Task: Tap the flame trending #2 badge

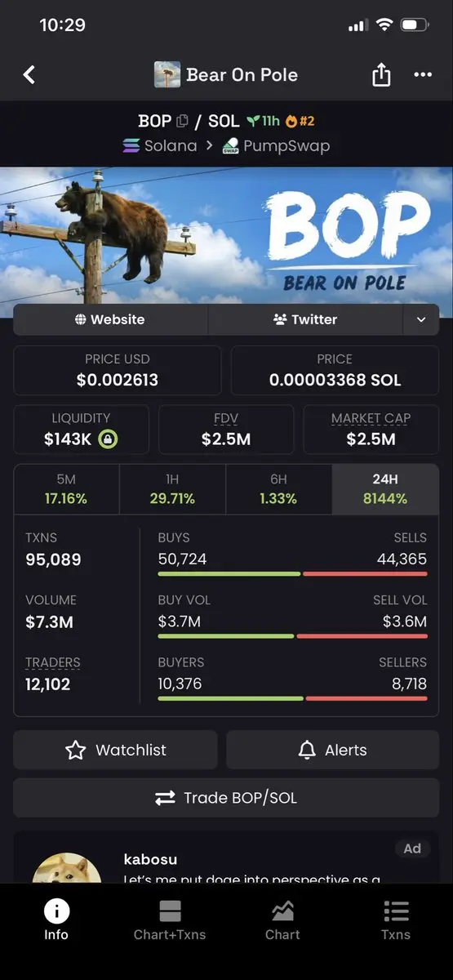Action: pos(300,121)
